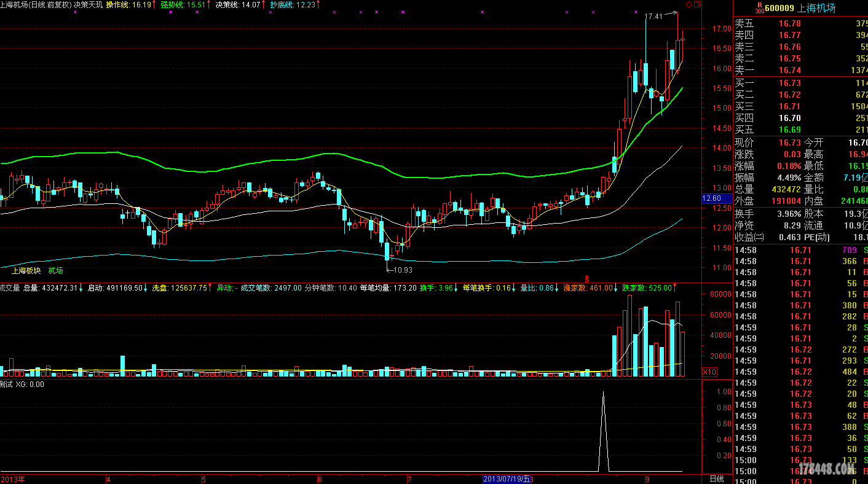
Task: Click the diamond icon above the price axis
Action: (x=689, y=5)
